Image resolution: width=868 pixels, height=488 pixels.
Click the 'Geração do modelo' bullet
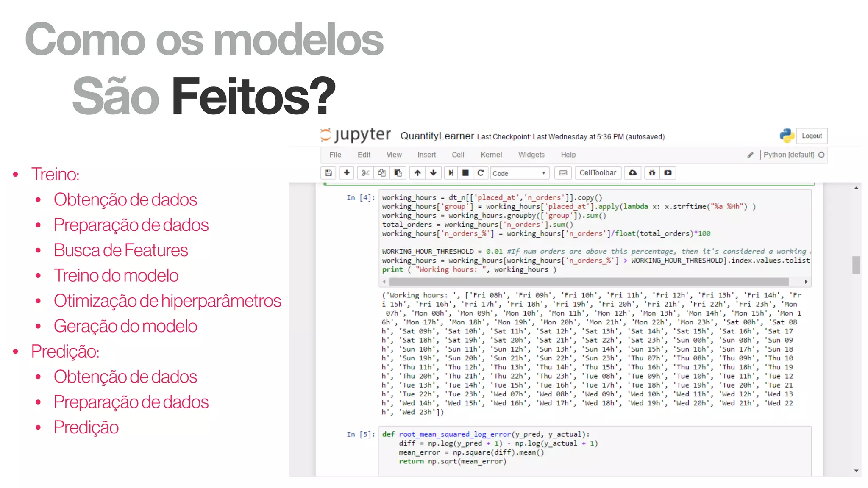[x=125, y=326]
